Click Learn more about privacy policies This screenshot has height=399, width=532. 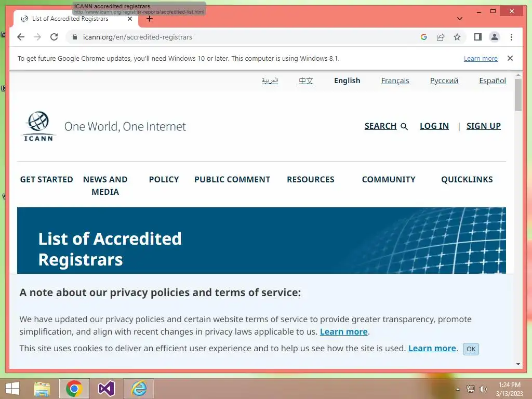click(x=344, y=331)
